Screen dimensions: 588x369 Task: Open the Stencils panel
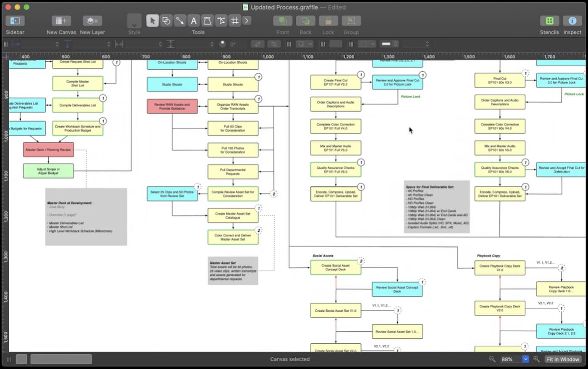pos(549,21)
